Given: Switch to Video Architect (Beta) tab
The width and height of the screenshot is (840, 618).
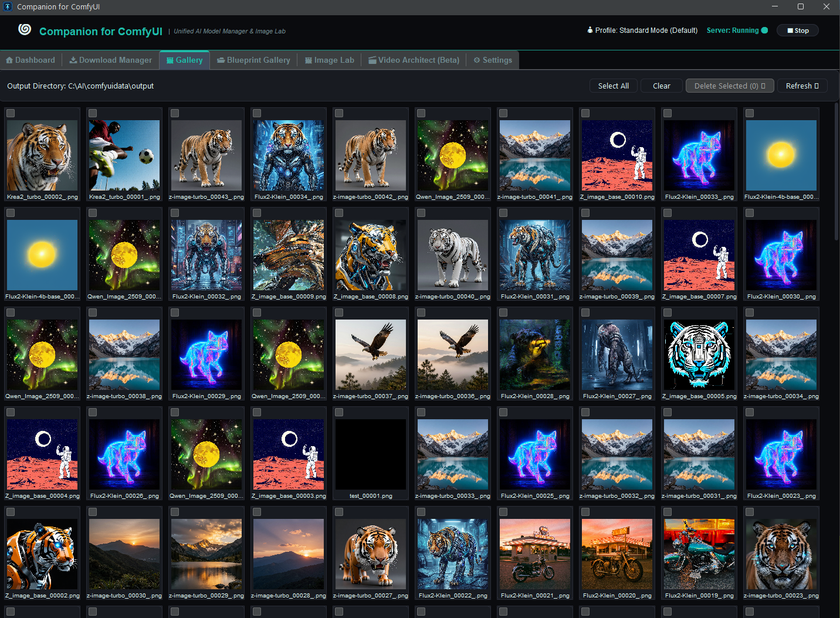Looking at the screenshot, I should point(414,60).
